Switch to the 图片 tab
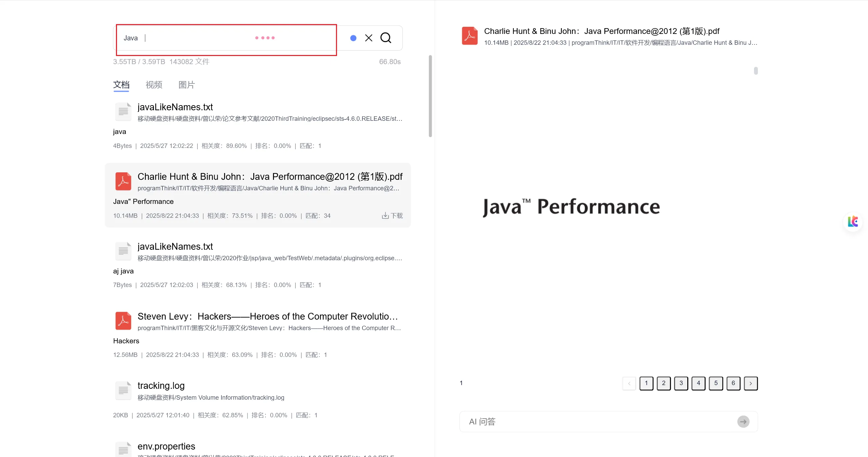The width and height of the screenshot is (868, 457). coord(186,85)
